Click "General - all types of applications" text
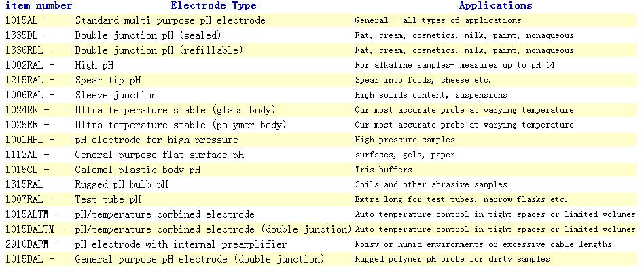644x272 pixels. pos(437,20)
